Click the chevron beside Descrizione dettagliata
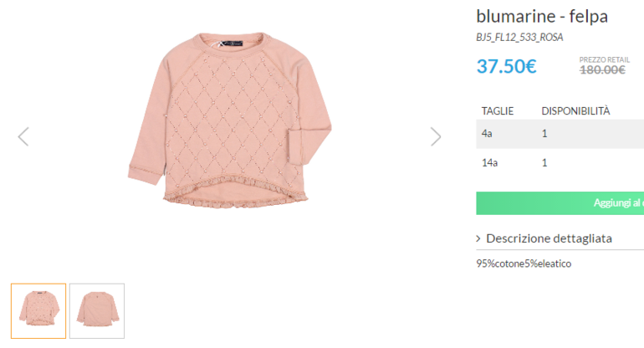The image size is (644, 348). (x=479, y=239)
